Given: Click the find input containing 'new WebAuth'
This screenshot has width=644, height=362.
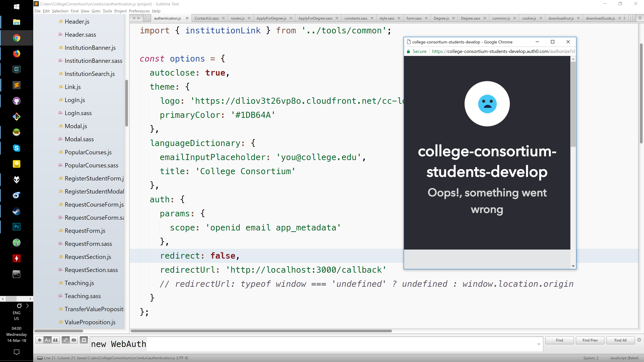Looking at the screenshot, I should 316,344.
